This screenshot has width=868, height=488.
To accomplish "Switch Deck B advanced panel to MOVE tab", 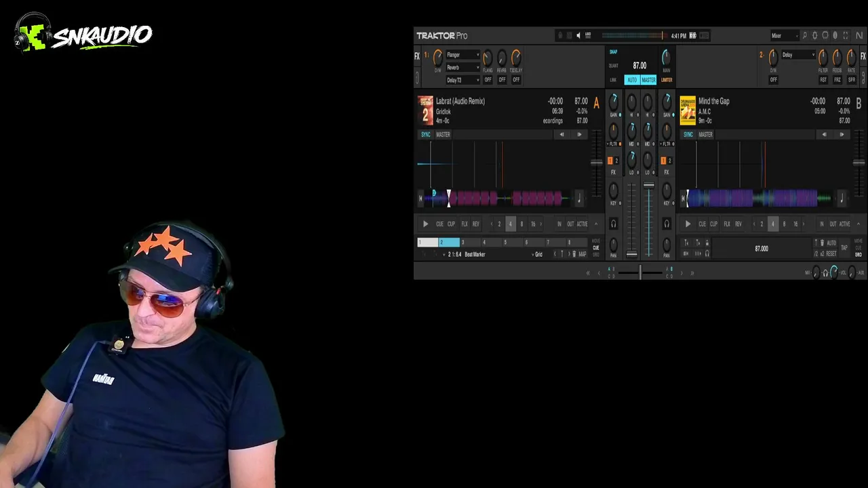I will pos(859,241).
